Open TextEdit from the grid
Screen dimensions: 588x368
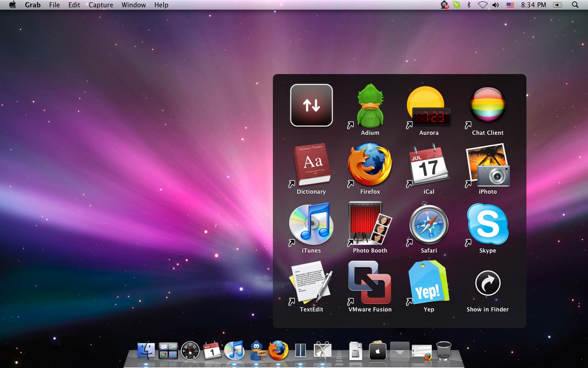click(x=311, y=284)
